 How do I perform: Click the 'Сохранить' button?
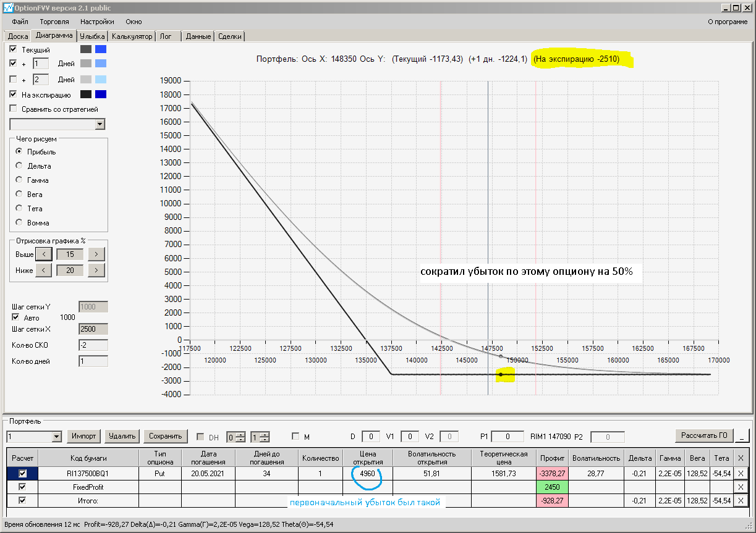pyautogui.click(x=166, y=436)
